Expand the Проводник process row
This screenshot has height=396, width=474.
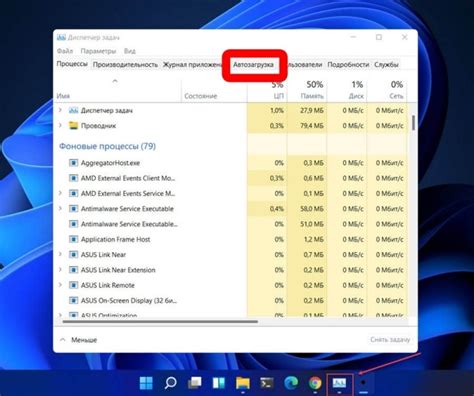pyautogui.click(x=60, y=125)
